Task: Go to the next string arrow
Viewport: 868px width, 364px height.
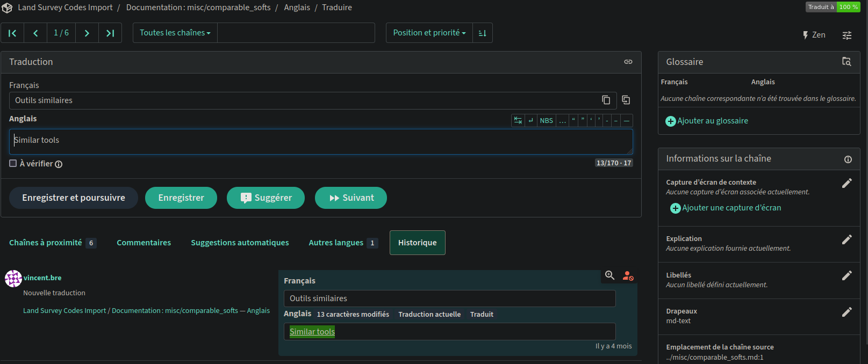Action: [87, 33]
